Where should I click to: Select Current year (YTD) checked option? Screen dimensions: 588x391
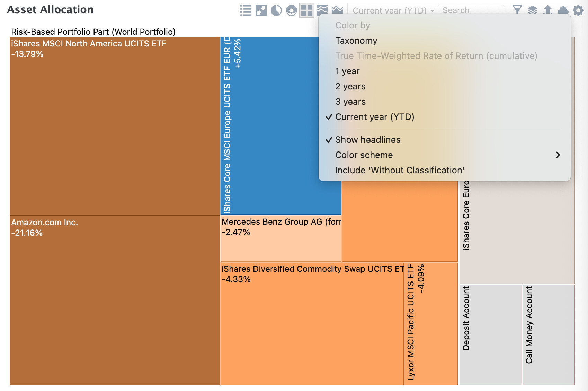(375, 117)
